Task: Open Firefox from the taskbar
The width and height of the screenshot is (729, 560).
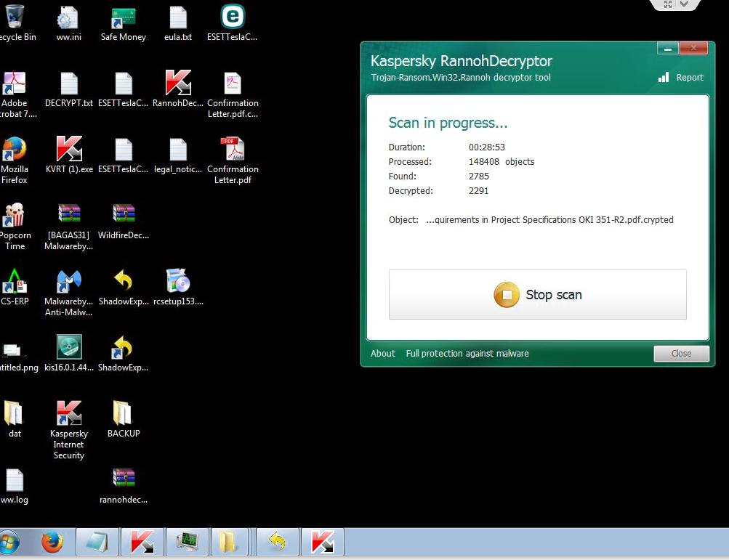Action: coord(52,542)
